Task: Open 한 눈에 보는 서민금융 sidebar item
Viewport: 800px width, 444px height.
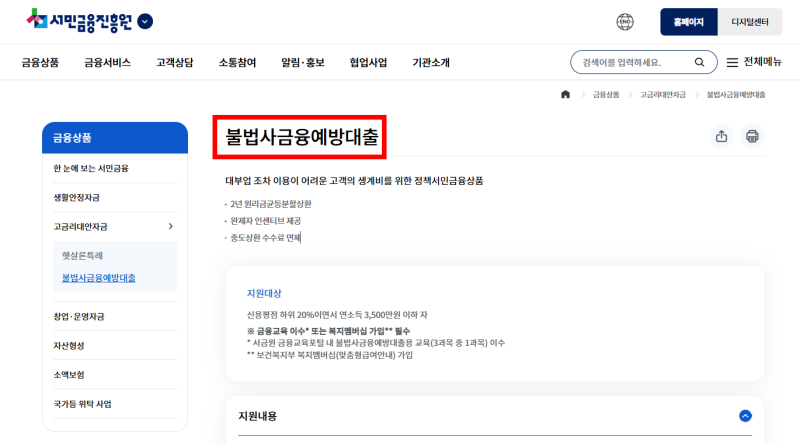Action: [x=91, y=168]
